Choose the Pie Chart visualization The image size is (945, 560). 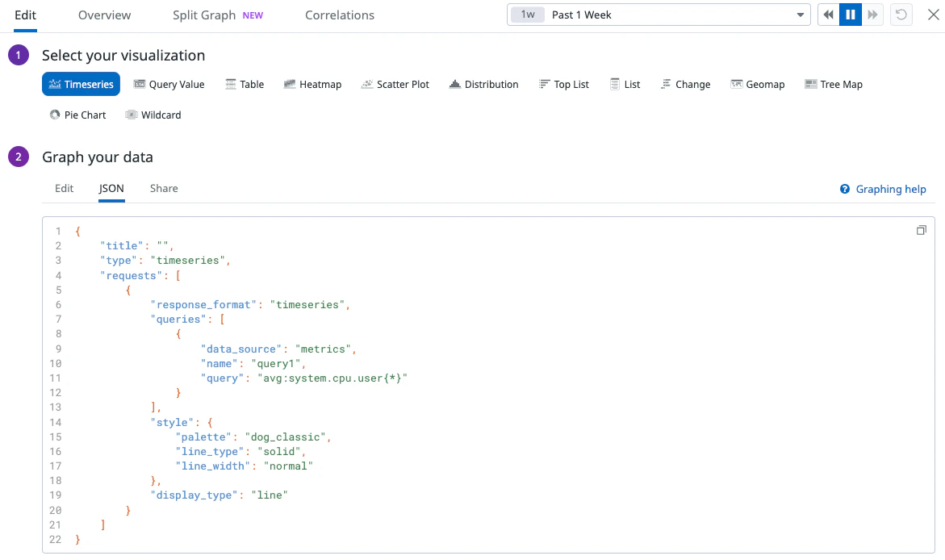(x=77, y=115)
